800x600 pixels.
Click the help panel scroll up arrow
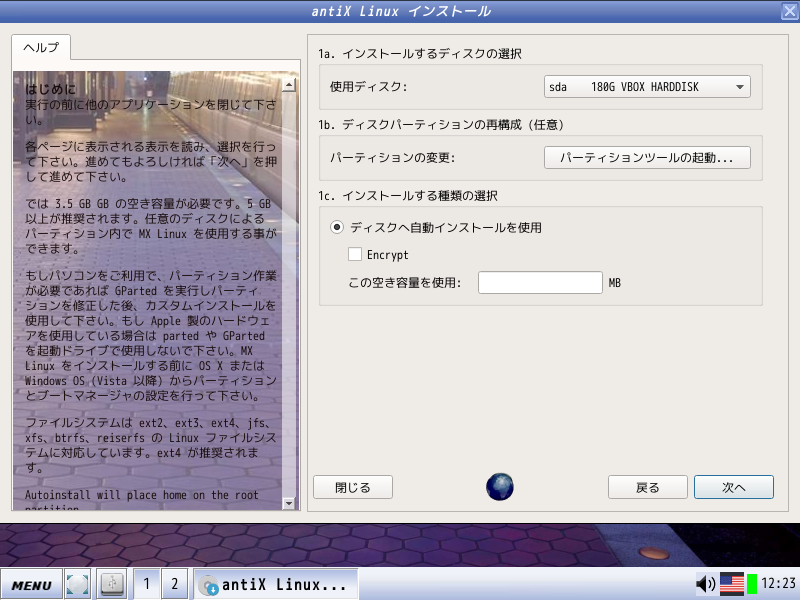(289, 85)
